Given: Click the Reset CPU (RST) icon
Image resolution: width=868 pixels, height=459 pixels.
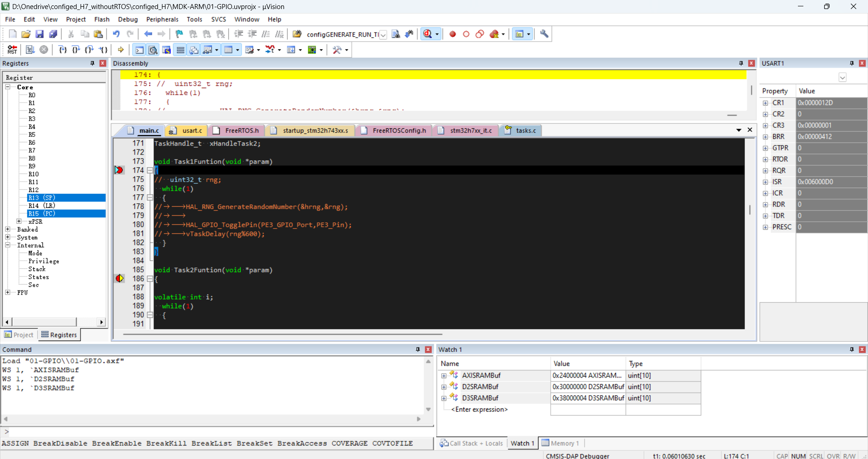Looking at the screenshot, I should (x=12, y=50).
